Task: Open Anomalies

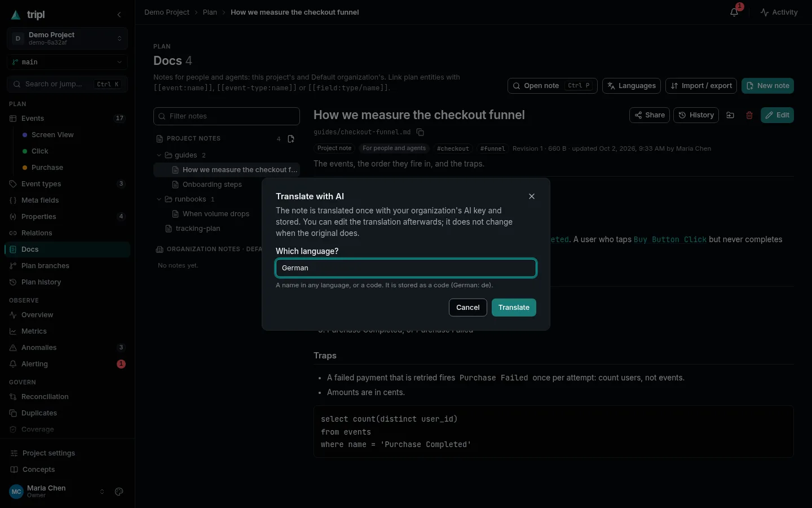Action: coord(68,348)
